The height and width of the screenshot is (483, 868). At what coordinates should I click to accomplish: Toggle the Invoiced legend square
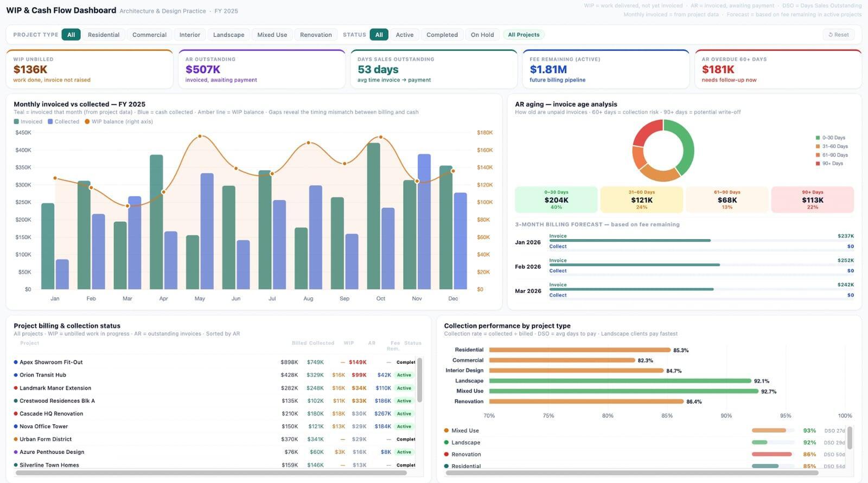[x=16, y=122]
